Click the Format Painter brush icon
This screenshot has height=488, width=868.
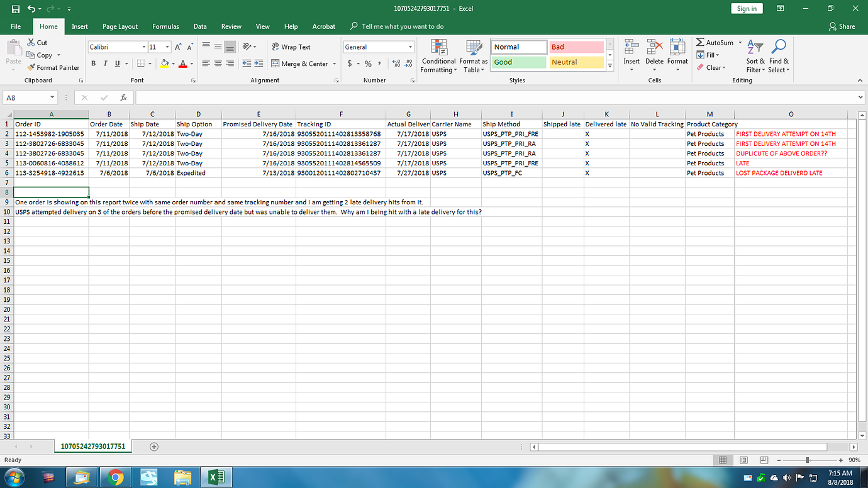[31, 67]
